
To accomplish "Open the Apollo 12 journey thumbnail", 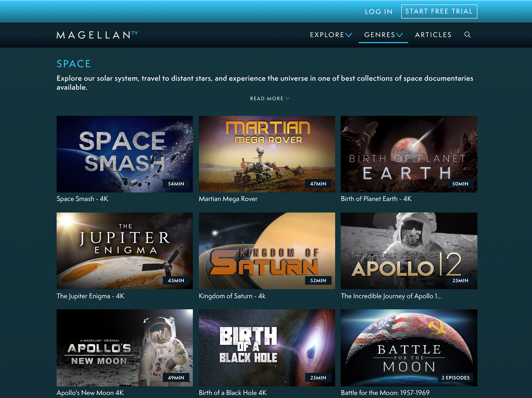I will click(409, 251).
